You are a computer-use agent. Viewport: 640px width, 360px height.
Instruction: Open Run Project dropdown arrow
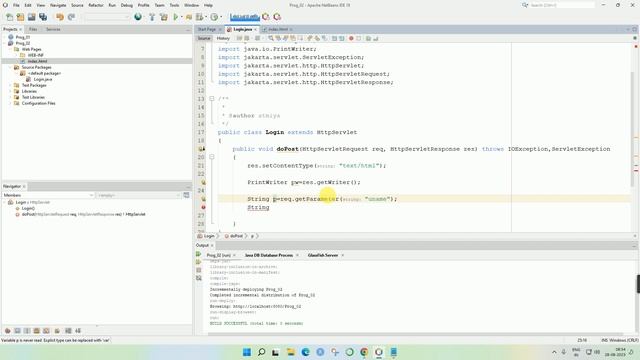tap(181, 17)
